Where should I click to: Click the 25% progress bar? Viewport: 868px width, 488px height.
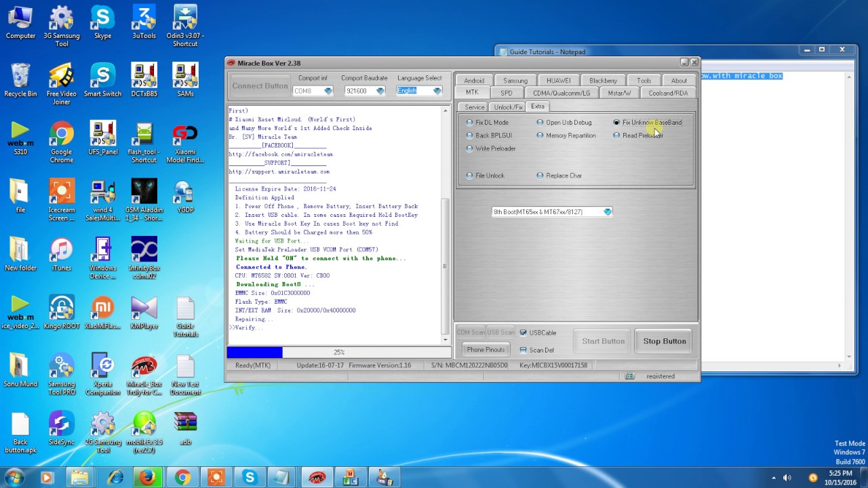[x=339, y=352]
